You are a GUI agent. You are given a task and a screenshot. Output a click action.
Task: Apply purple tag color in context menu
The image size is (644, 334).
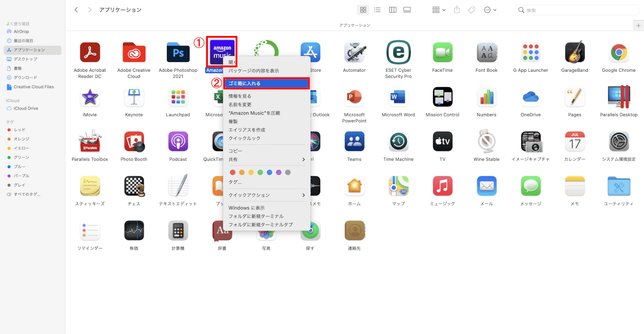[279, 172]
